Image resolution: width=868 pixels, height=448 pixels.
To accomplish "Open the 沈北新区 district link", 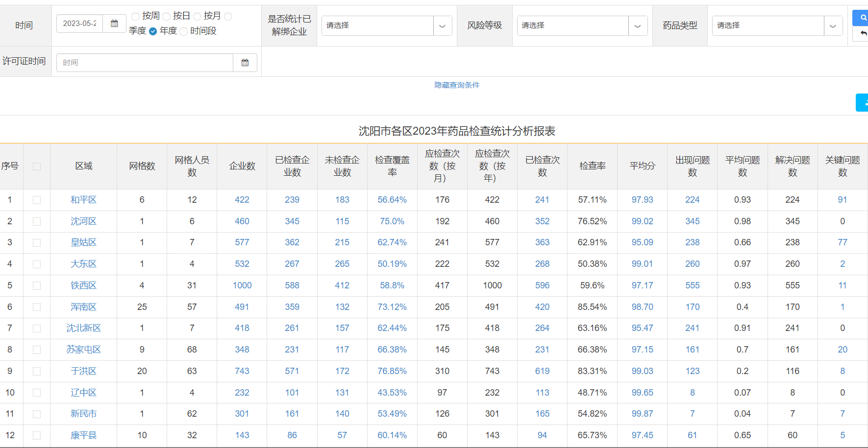I will [83, 328].
